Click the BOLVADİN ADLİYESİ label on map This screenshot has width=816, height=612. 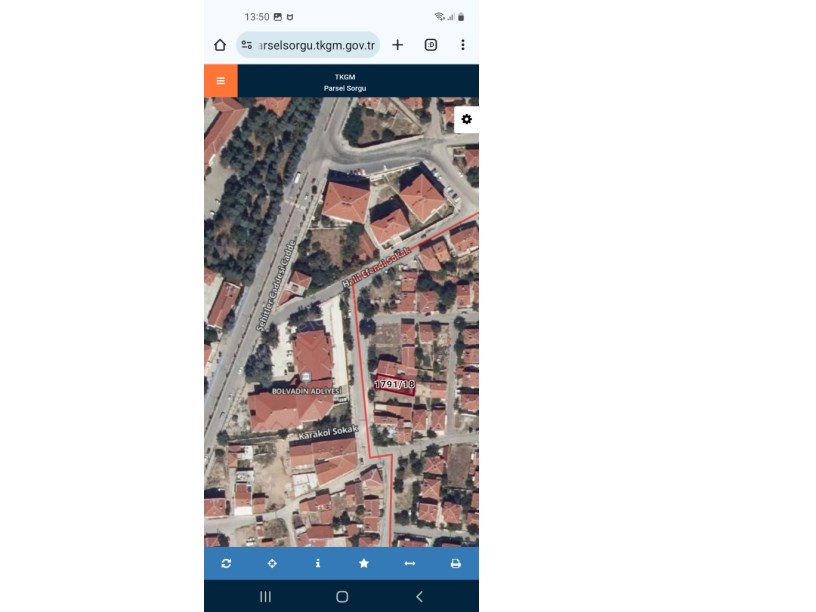[306, 391]
